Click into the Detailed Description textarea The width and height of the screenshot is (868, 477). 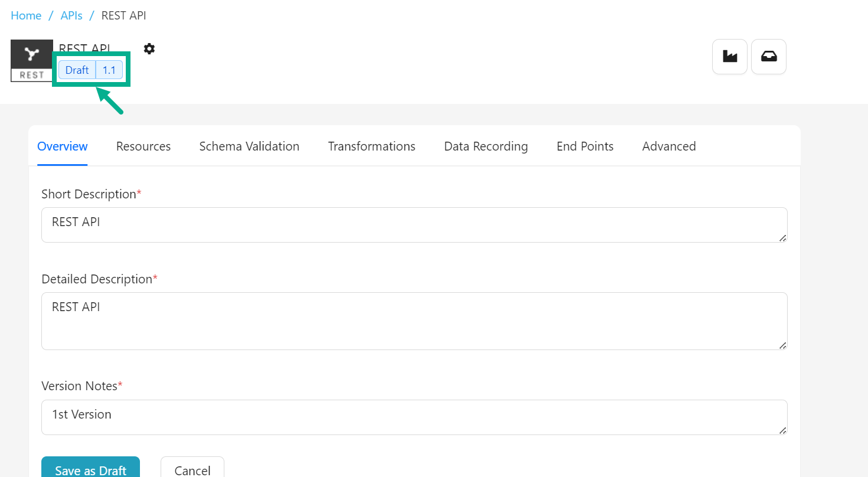[x=413, y=321]
